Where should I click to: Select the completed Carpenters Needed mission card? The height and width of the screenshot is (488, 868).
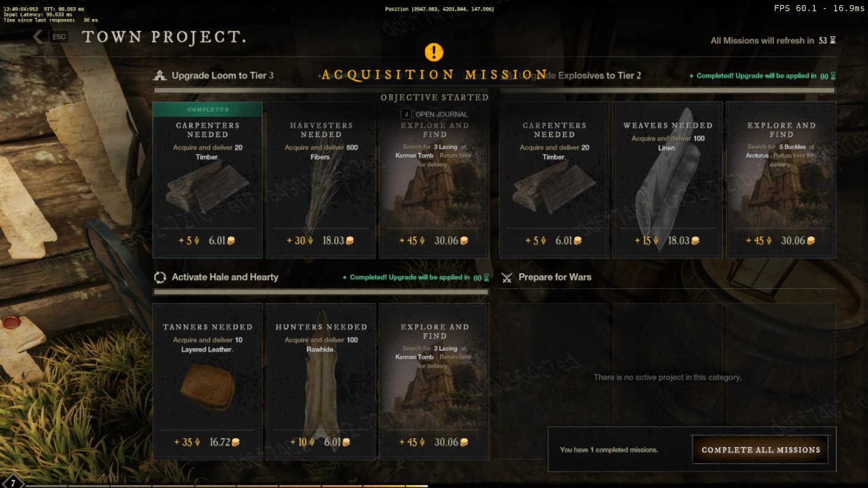tap(208, 180)
